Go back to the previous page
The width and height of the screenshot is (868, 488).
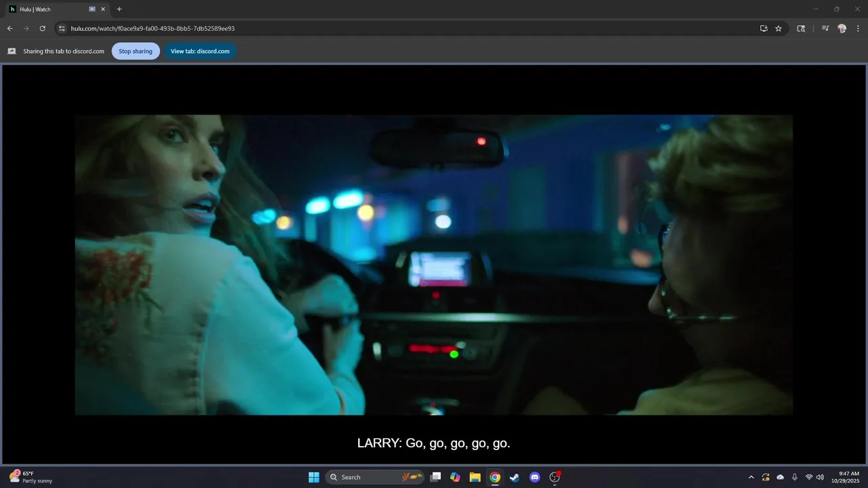point(9,28)
